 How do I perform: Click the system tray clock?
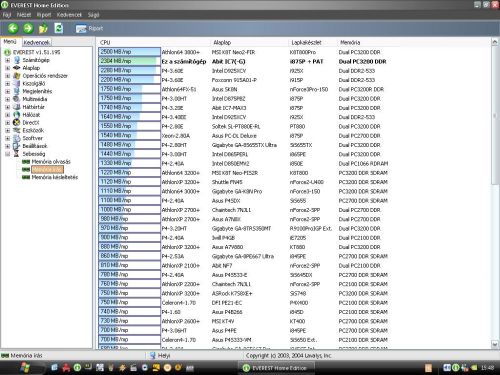point(487,368)
